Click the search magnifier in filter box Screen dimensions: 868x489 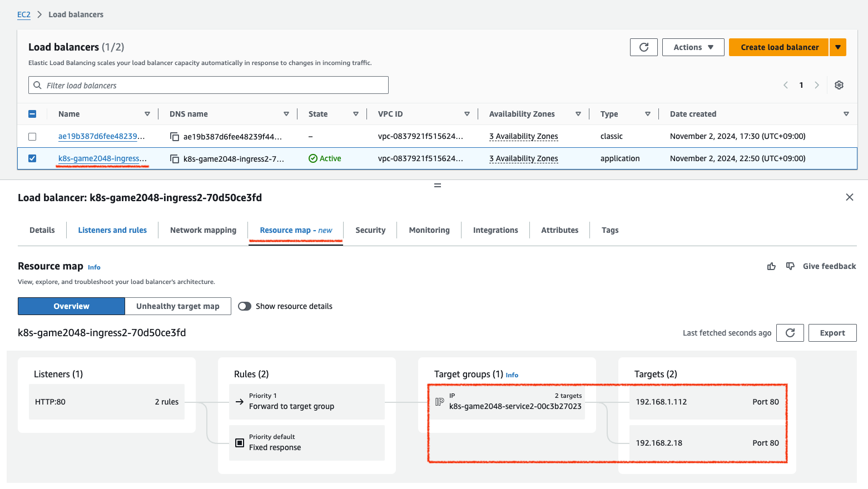click(x=38, y=85)
